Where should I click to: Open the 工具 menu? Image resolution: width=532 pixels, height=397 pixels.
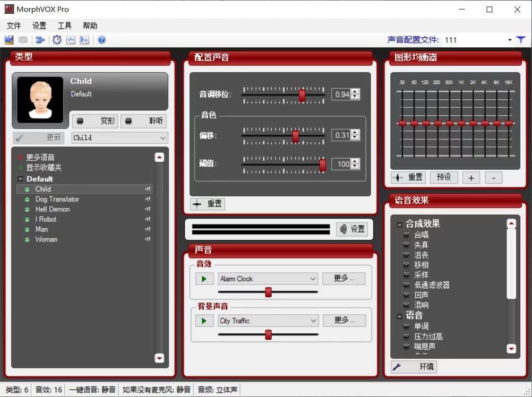(x=64, y=26)
